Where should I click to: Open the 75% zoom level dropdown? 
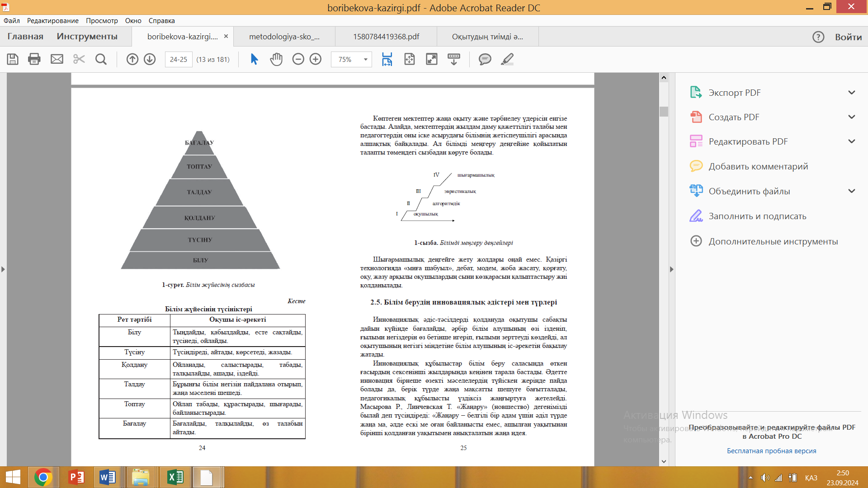[x=365, y=60]
